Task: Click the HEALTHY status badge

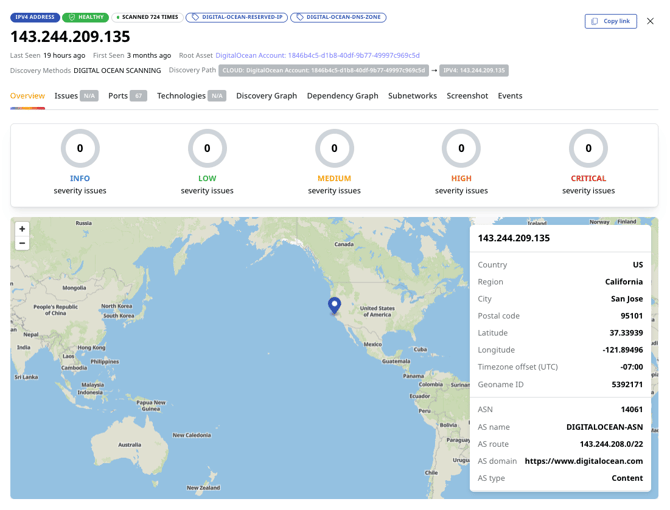Action: (85, 17)
